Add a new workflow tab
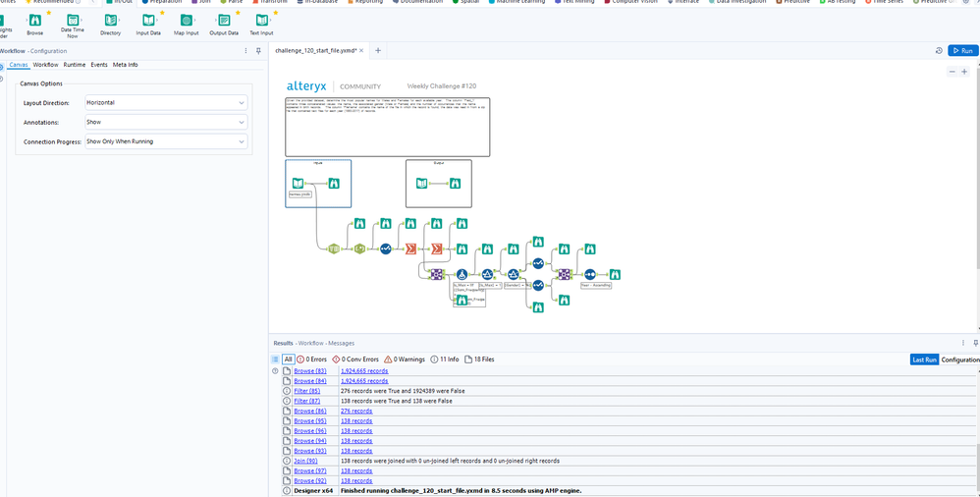Image resolution: width=980 pixels, height=497 pixels. 378,51
